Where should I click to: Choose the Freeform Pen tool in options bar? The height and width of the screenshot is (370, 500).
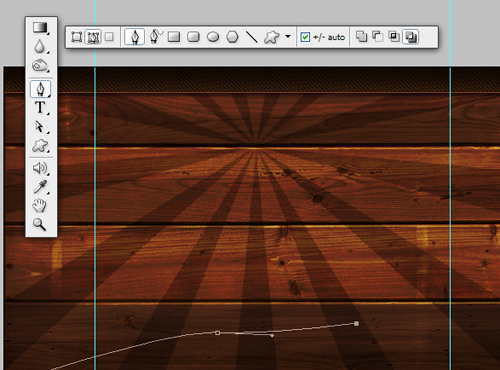156,36
